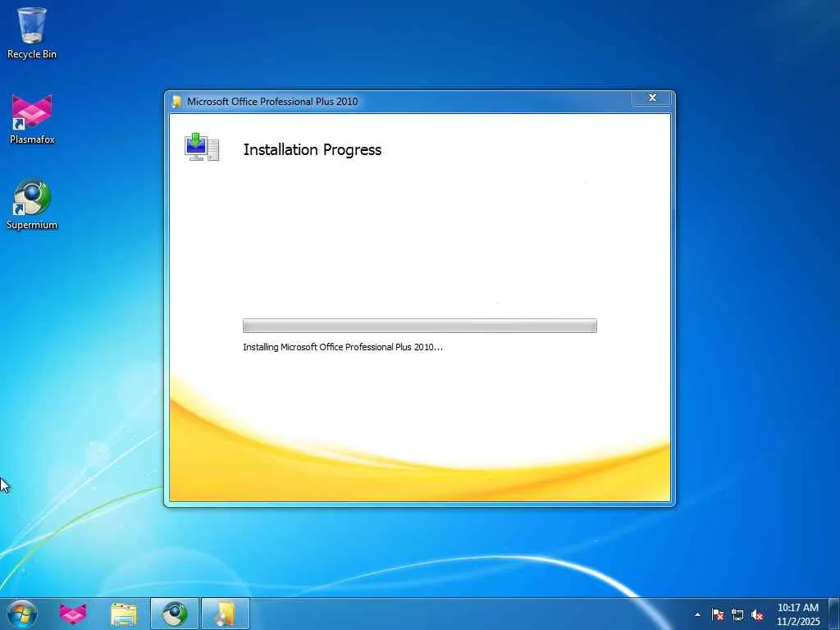Show hidden system tray icons arrow
The image size is (840, 630).
pyautogui.click(x=697, y=614)
